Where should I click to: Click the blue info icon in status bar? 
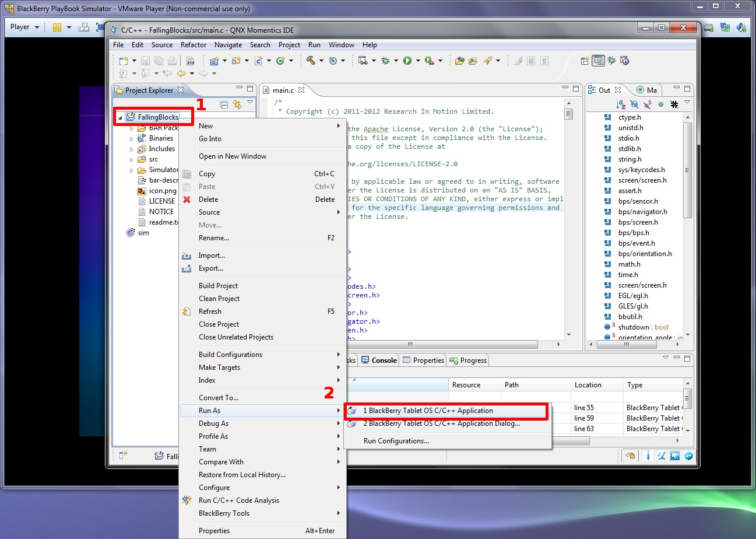coord(648,456)
